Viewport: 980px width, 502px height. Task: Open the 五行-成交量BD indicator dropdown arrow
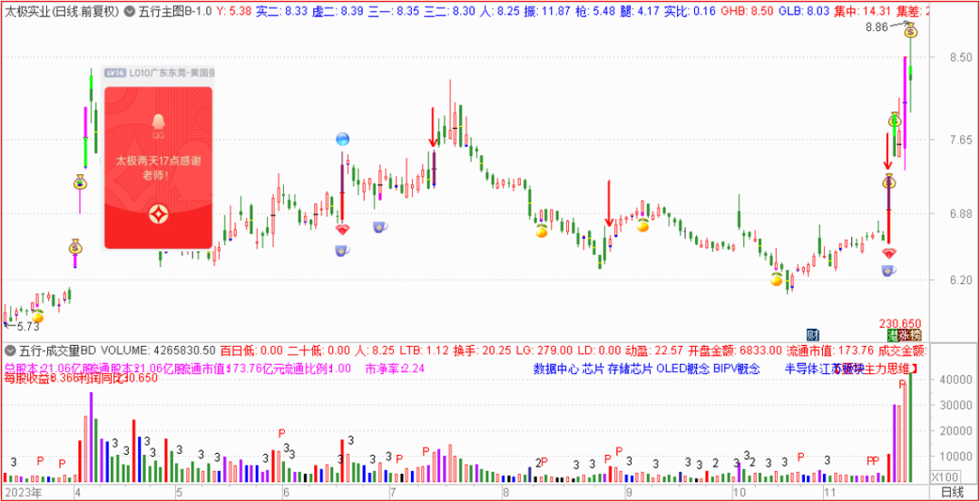point(9,349)
